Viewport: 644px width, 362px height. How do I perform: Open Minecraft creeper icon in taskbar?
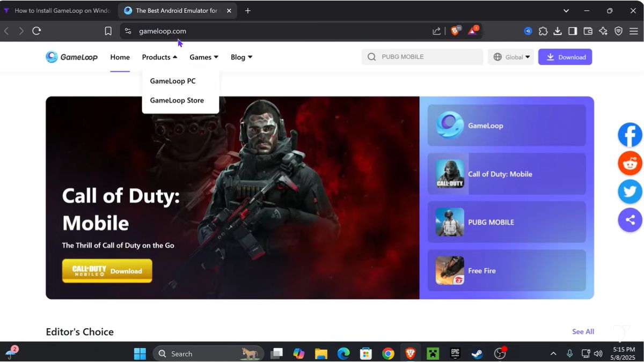point(433,353)
